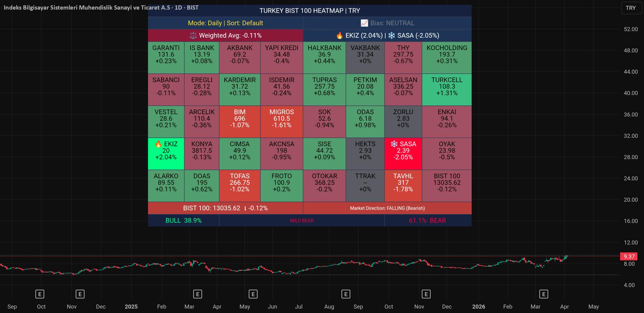The image size is (644, 313).
Task: Select the VAKBANK 31.34 cell
Action: tap(365, 58)
